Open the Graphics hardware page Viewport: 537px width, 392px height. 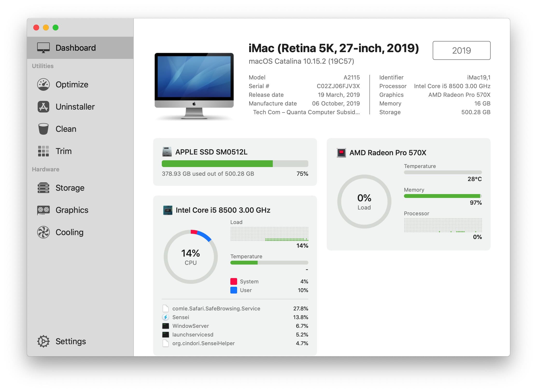(x=80, y=210)
